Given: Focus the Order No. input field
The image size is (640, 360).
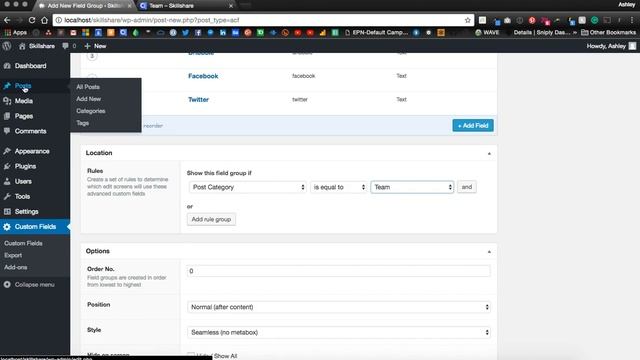Looking at the screenshot, I should point(338,271).
